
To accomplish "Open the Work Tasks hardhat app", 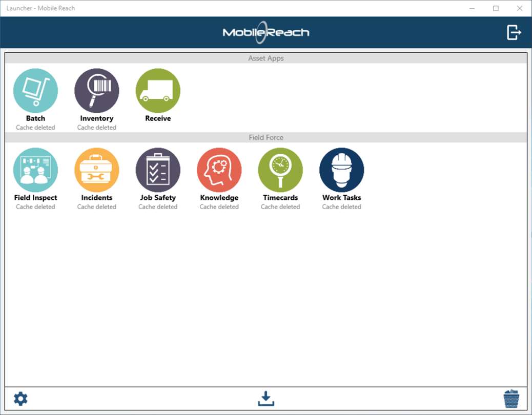I will [342, 170].
